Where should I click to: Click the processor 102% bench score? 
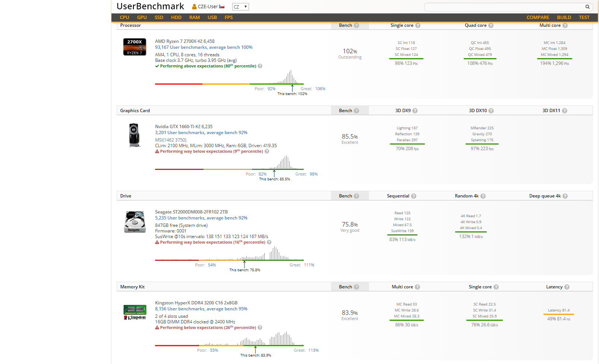point(350,51)
